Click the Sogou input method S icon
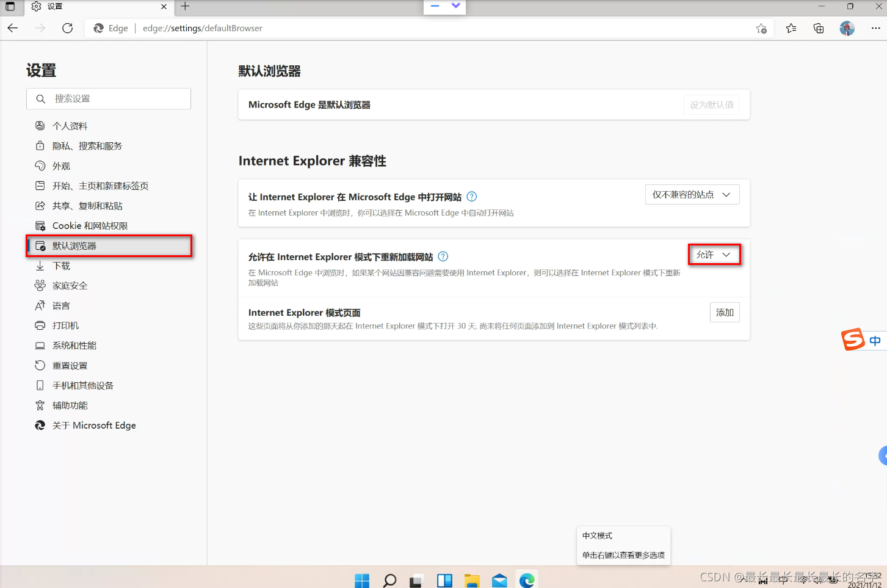887x588 pixels. [x=853, y=339]
